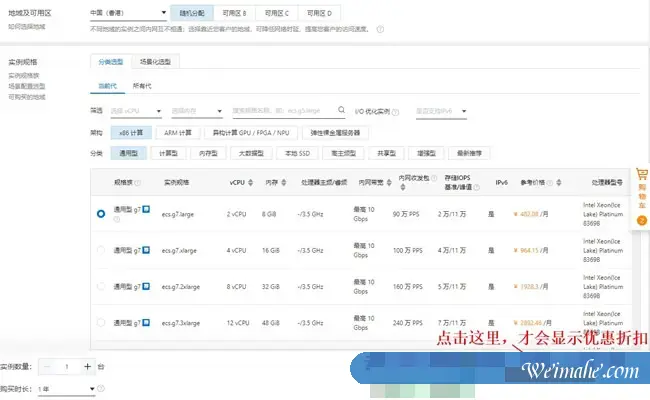Click blue info icon beside ecs.g7.xlarge family
650x400 pixels.
coord(146,251)
